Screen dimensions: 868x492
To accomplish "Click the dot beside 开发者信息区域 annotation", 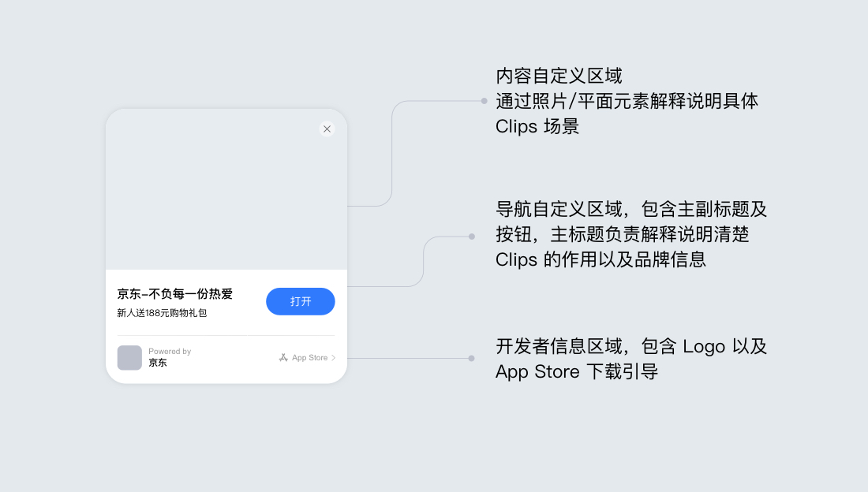I will (x=472, y=358).
